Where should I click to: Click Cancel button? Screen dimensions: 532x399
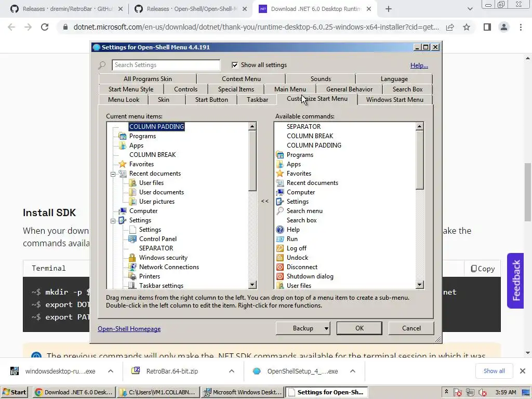(411, 328)
